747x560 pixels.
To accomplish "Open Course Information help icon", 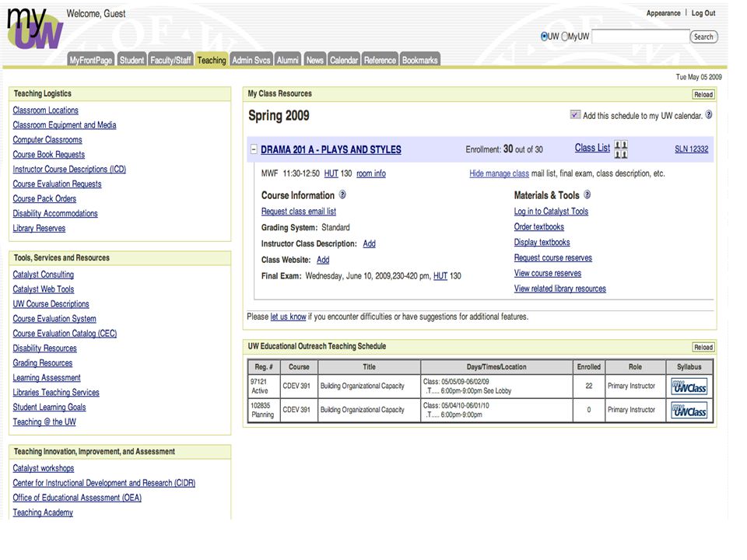I will coord(342,194).
